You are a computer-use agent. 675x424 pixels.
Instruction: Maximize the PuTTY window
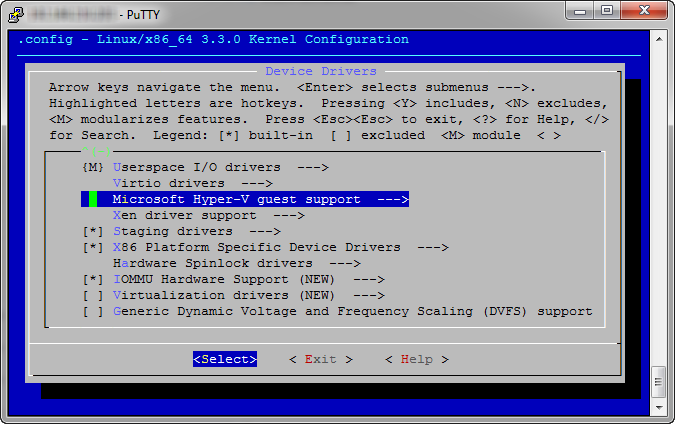click(x=607, y=10)
